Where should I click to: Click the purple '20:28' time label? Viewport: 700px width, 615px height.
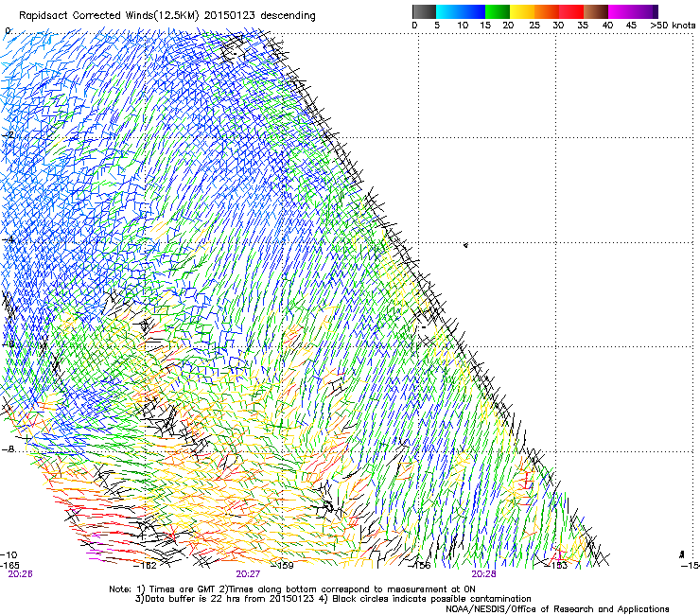[x=484, y=574]
